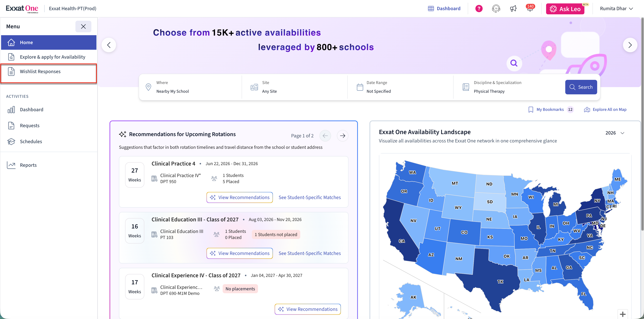This screenshot has width=644, height=319.
Task: Open Wishlist Responses menu item
Action: point(40,71)
